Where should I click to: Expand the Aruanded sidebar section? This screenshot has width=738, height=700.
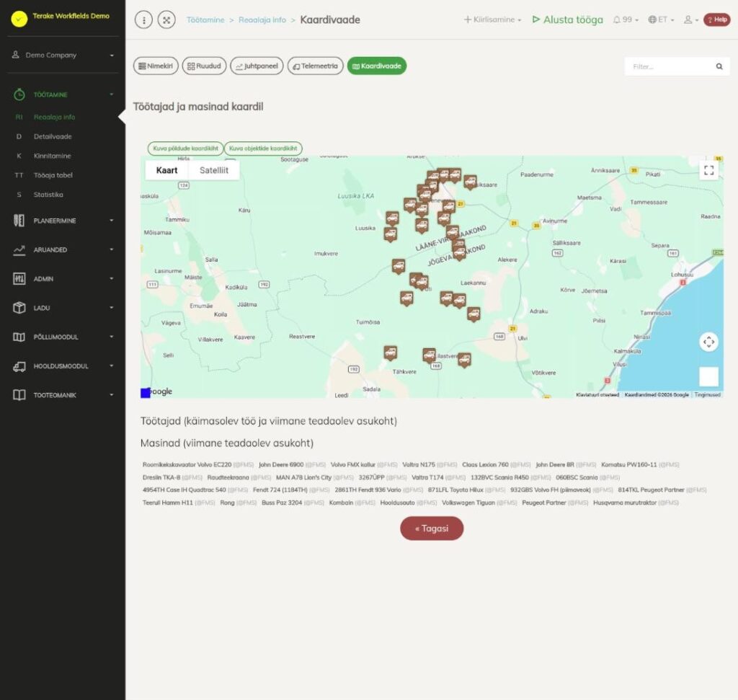click(x=63, y=250)
